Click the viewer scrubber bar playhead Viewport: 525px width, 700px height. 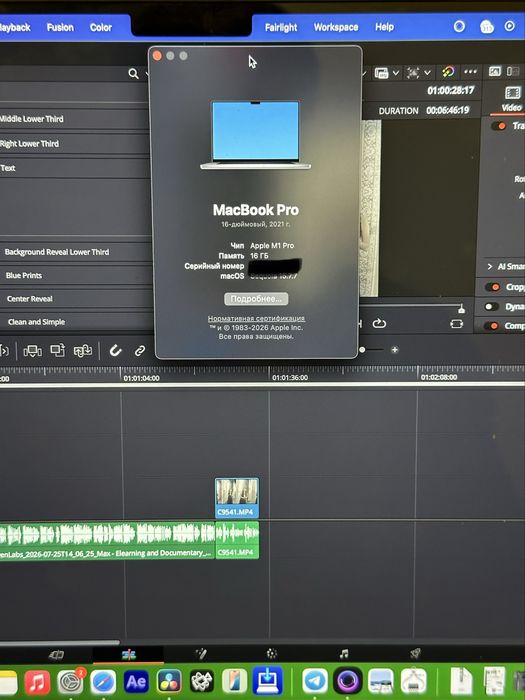pos(461,308)
